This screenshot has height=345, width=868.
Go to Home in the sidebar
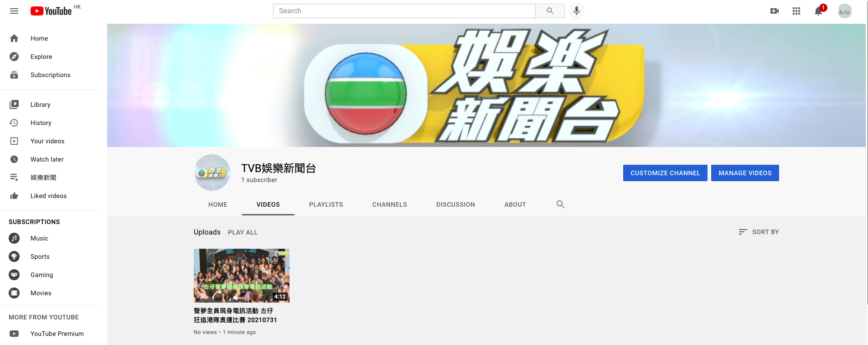pos(39,38)
